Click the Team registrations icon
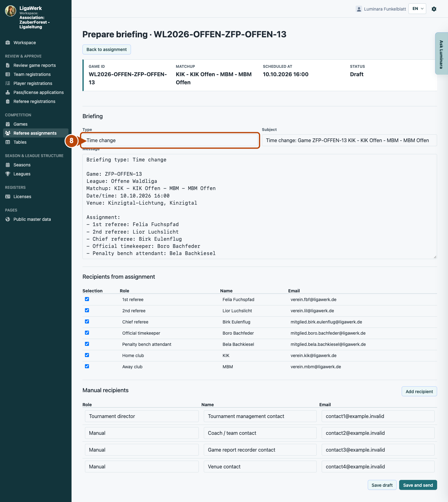Screen dimensions: 448x502 coord(8,74)
